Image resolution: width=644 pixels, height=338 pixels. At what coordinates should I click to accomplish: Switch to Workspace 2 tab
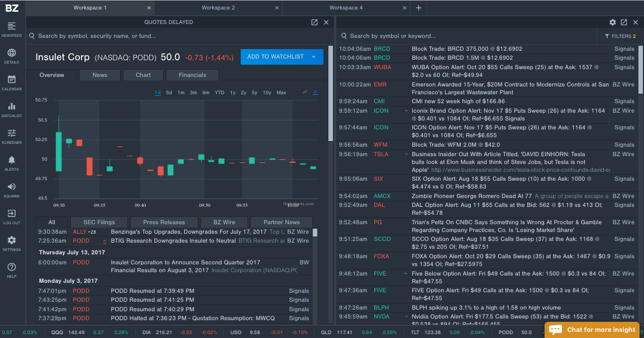[x=218, y=8]
